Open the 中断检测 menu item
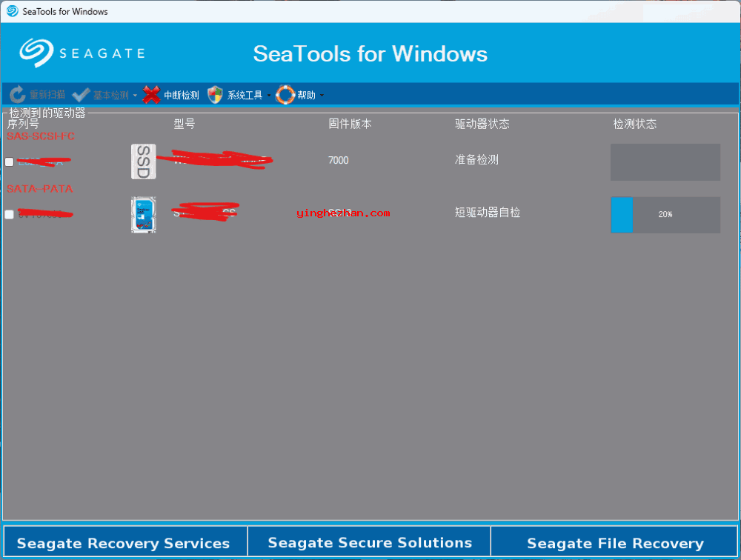741x560 pixels. tap(181, 96)
